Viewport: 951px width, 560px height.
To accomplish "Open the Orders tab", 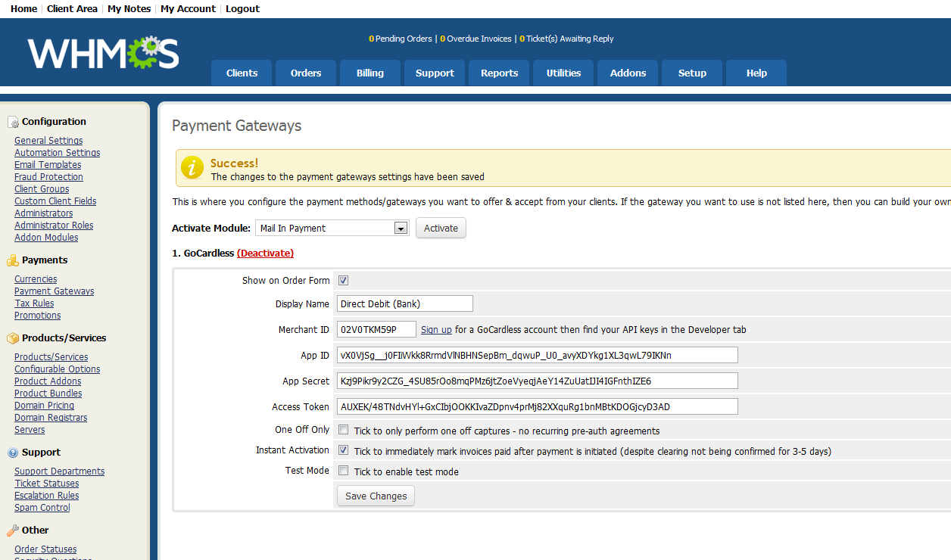I will [x=306, y=73].
